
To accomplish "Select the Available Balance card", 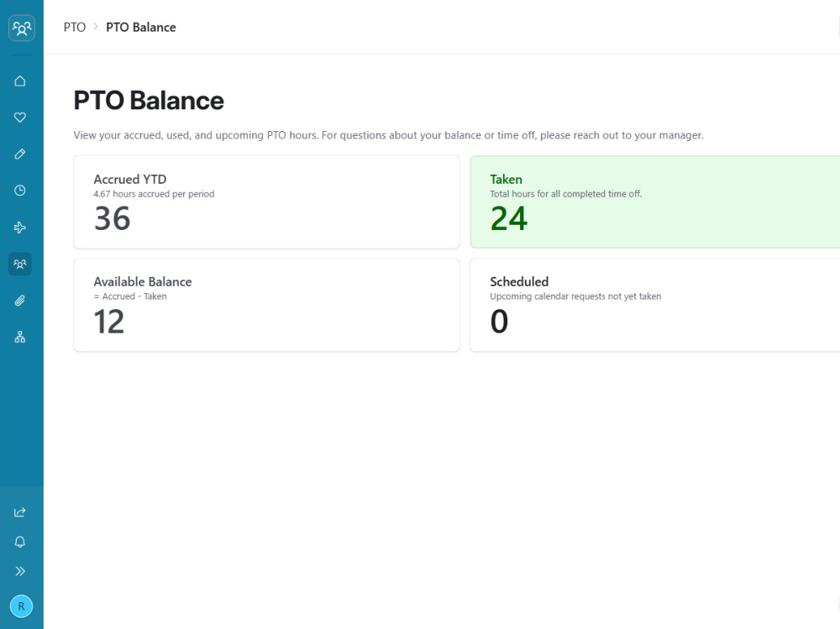I will click(267, 305).
